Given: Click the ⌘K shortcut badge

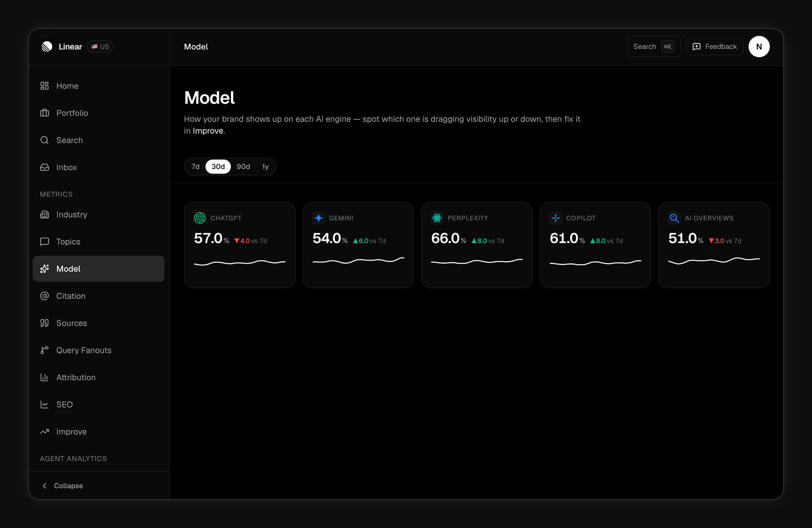Looking at the screenshot, I should (667, 47).
